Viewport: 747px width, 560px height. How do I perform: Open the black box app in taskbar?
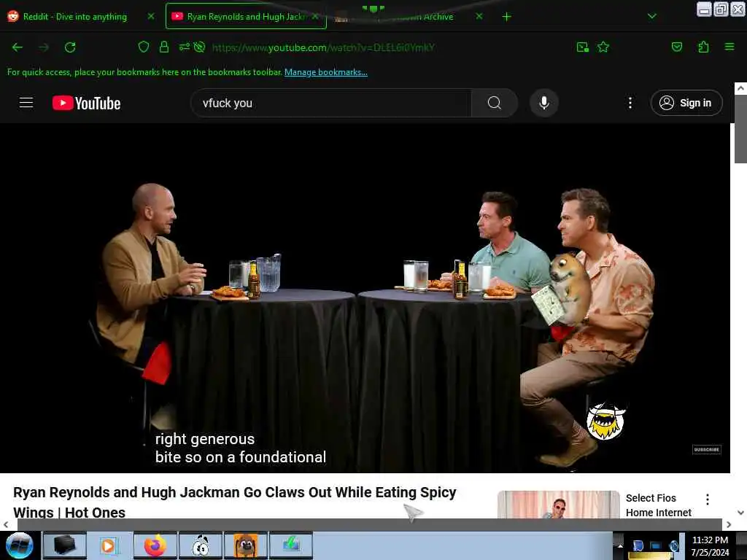(65, 545)
